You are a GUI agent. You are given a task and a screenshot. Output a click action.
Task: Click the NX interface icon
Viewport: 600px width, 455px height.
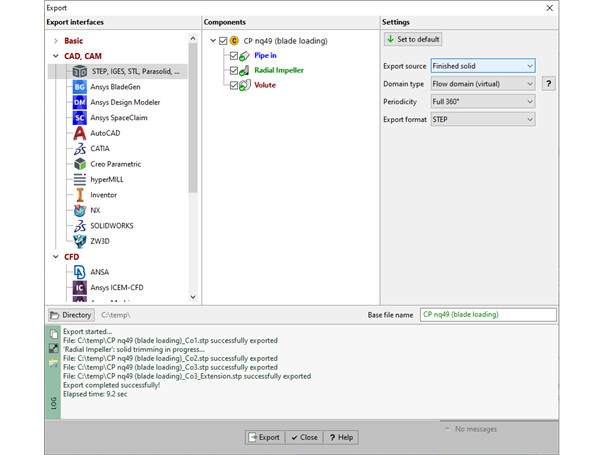pyautogui.click(x=80, y=210)
